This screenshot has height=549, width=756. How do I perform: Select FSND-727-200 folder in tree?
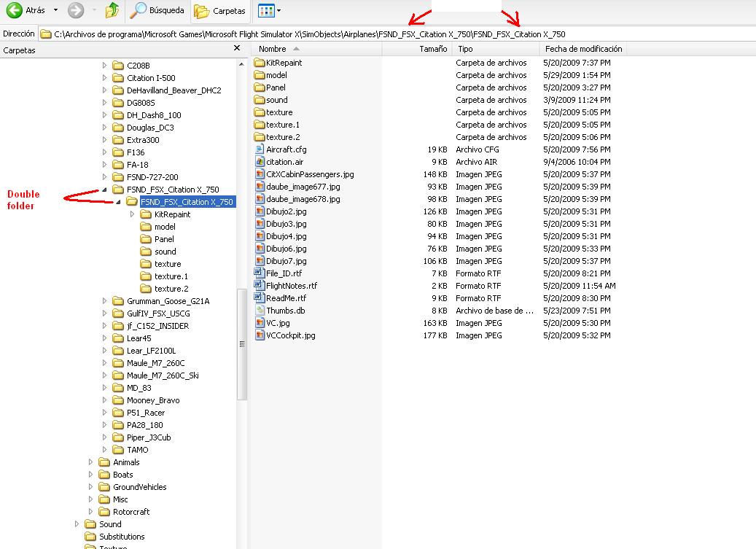coord(152,177)
